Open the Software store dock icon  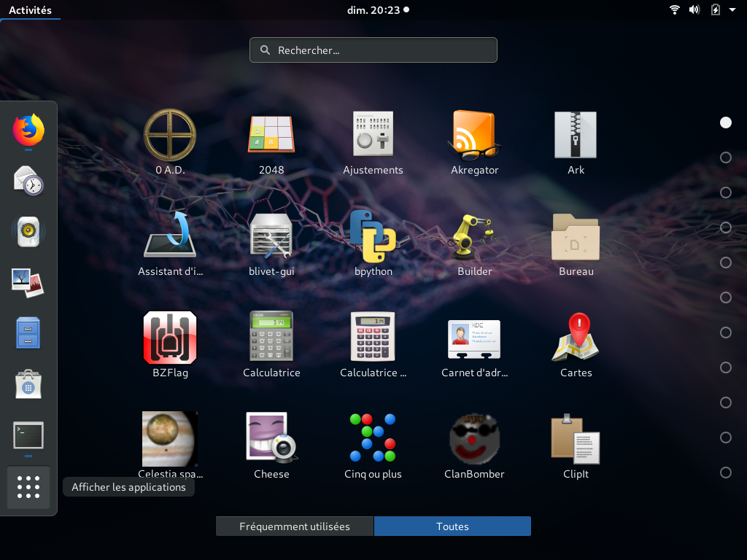point(28,384)
